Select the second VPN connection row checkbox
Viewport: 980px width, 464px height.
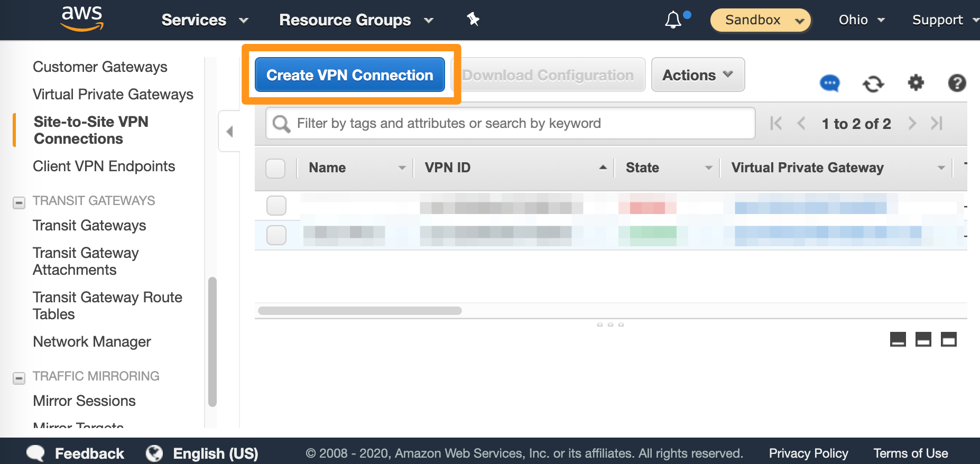pos(276,235)
